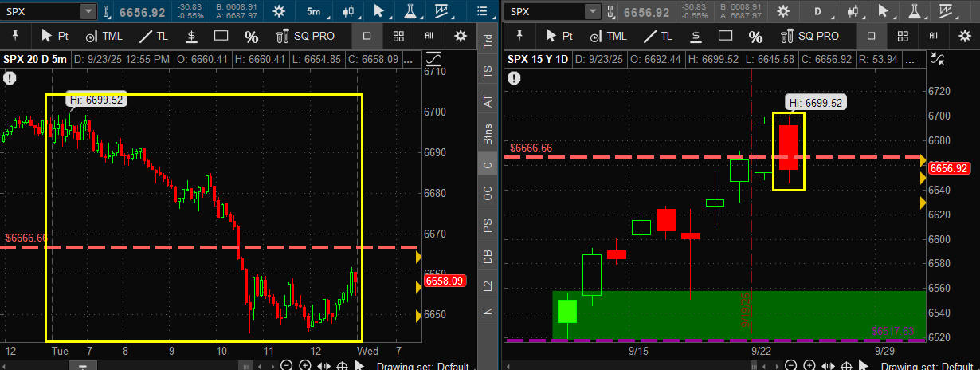Open Studies flask icon in left chart
Viewport: 980px width, 370px height.
point(410,12)
